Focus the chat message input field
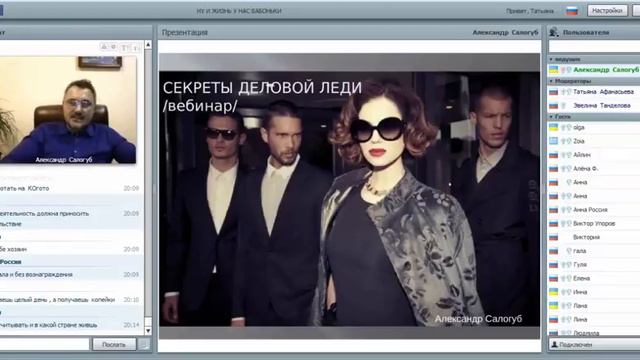 coord(44,344)
